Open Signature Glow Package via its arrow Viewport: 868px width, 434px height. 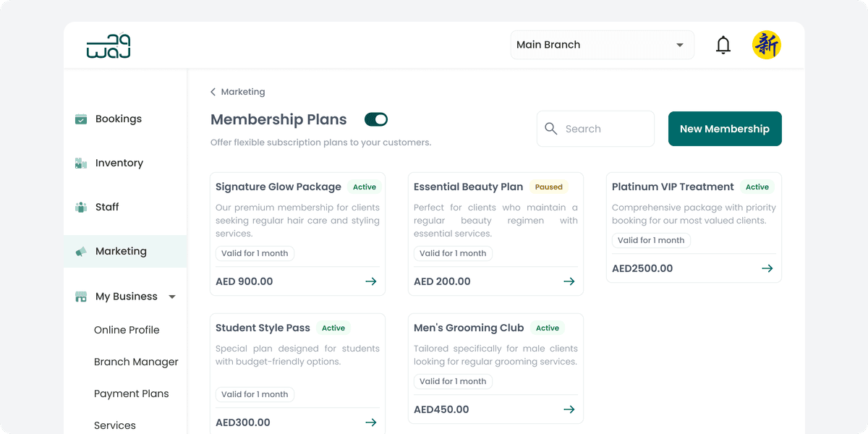click(x=371, y=281)
